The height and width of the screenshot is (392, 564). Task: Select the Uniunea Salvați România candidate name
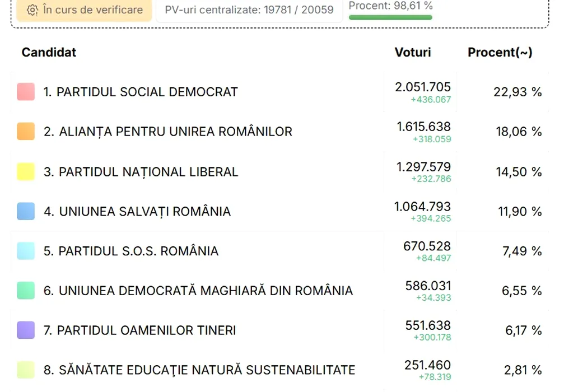[x=137, y=211]
